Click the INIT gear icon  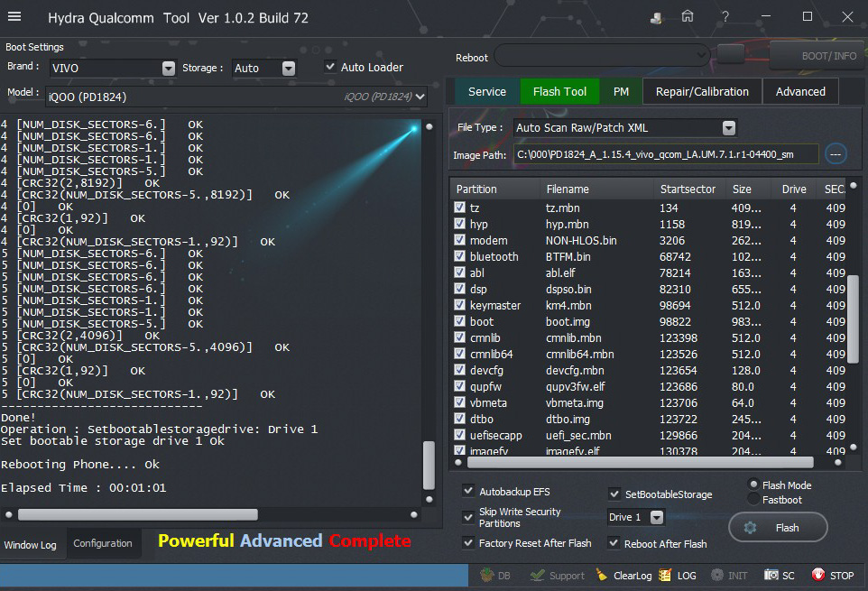(717, 575)
